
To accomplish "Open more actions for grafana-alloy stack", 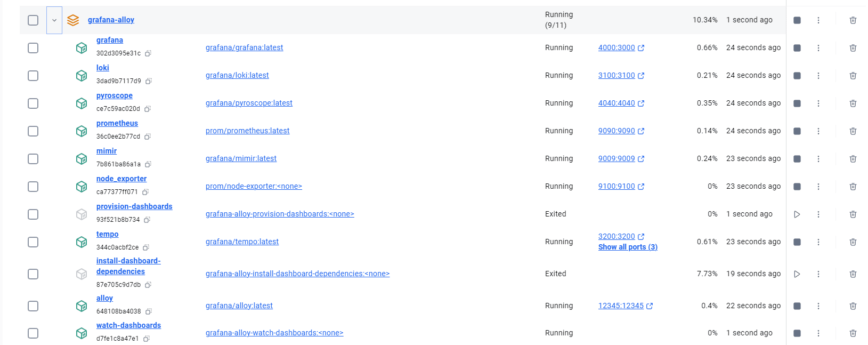I will [x=818, y=20].
